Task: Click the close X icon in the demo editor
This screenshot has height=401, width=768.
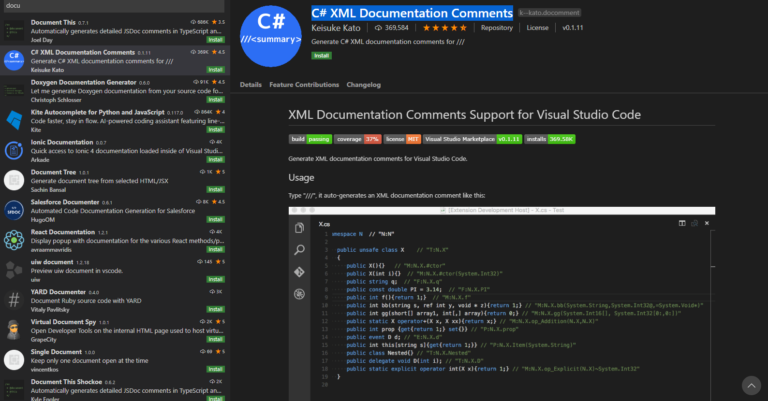Action: pyautogui.click(x=707, y=223)
